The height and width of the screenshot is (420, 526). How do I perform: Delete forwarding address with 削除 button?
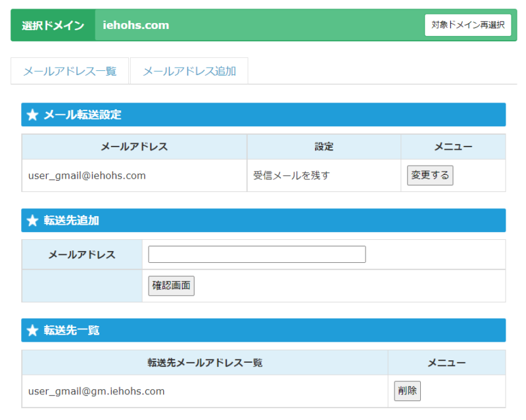[407, 391]
